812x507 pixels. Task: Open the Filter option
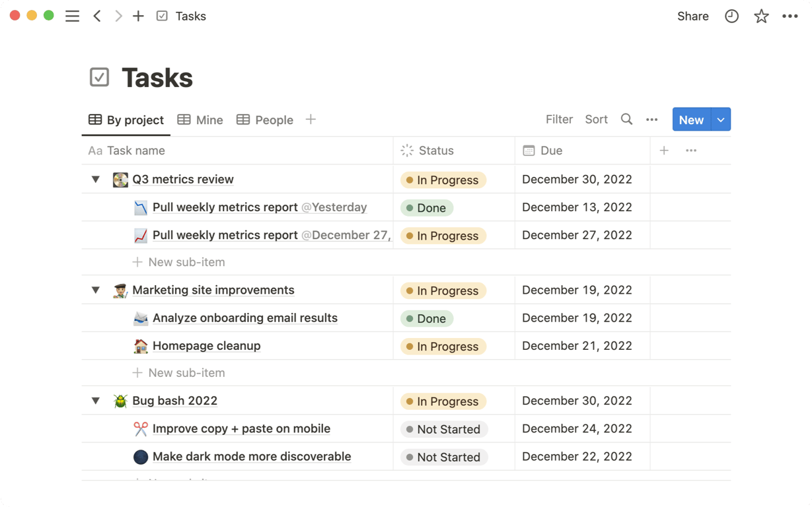(559, 119)
